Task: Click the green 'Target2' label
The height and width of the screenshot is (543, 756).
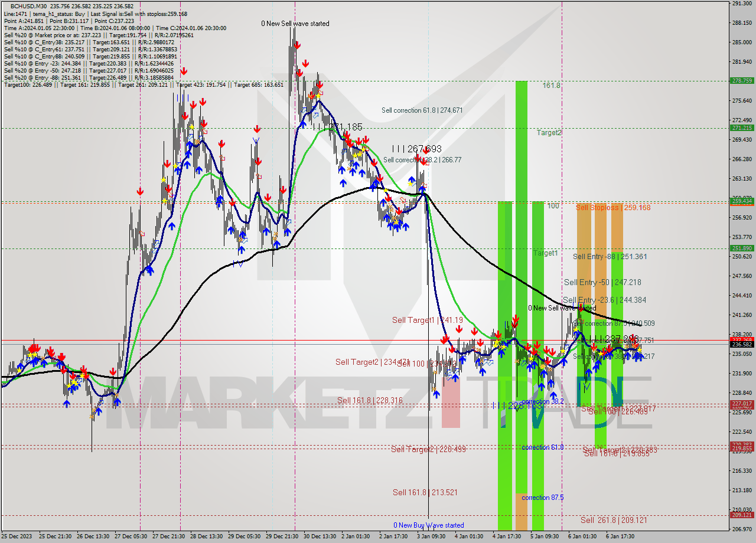Action: (x=549, y=133)
